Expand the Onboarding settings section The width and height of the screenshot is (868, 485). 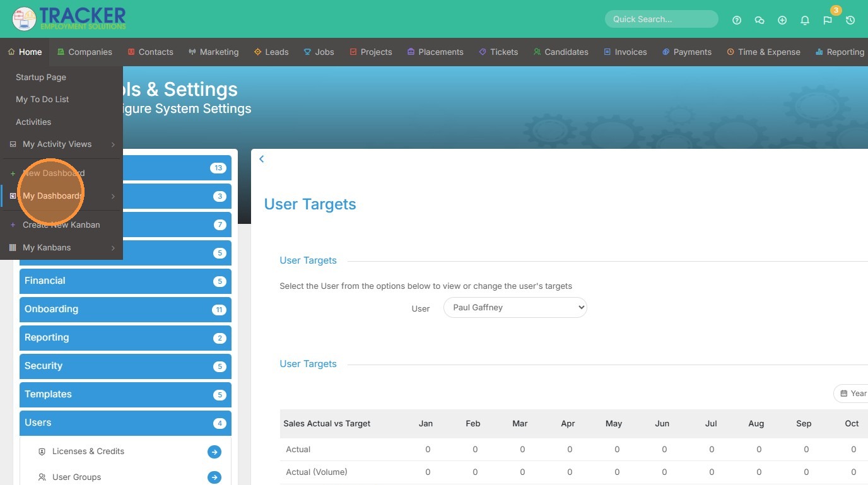click(126, 309)
